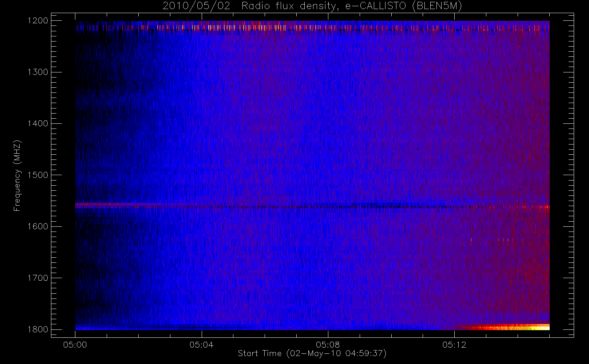Select the 1400 frequency axis label
The height and width of the screenshot is (364, 589).
pos(38,123)
